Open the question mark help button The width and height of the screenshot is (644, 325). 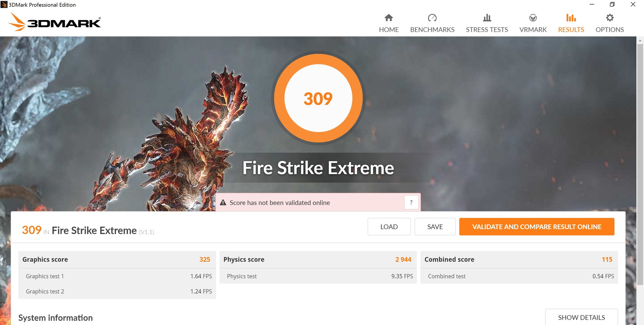pyautogui.click(x=411, y=202)
